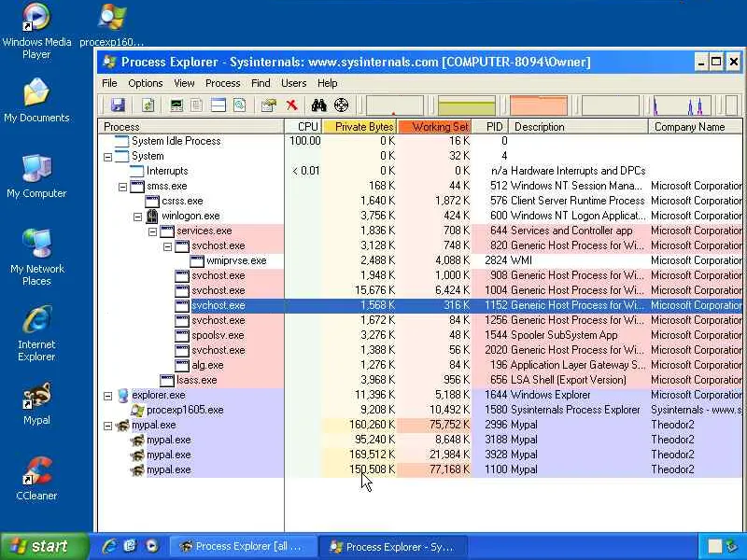
Task: Open the Users menu
Action: click(x=293, y=83)
